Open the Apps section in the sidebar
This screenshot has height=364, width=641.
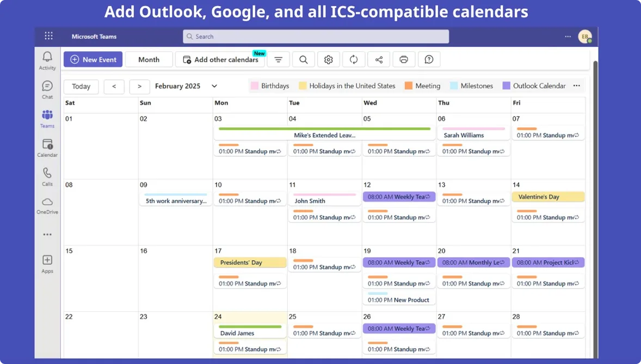click(47, 261)
